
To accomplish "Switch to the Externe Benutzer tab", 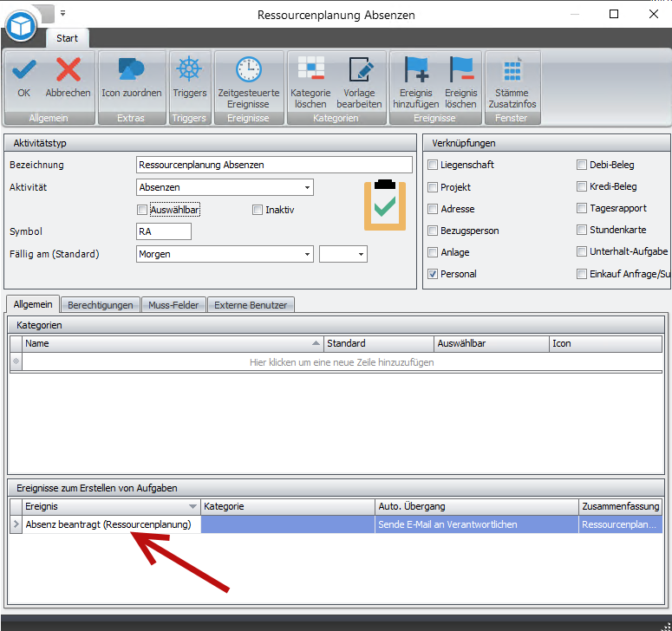I will [251, 305].
